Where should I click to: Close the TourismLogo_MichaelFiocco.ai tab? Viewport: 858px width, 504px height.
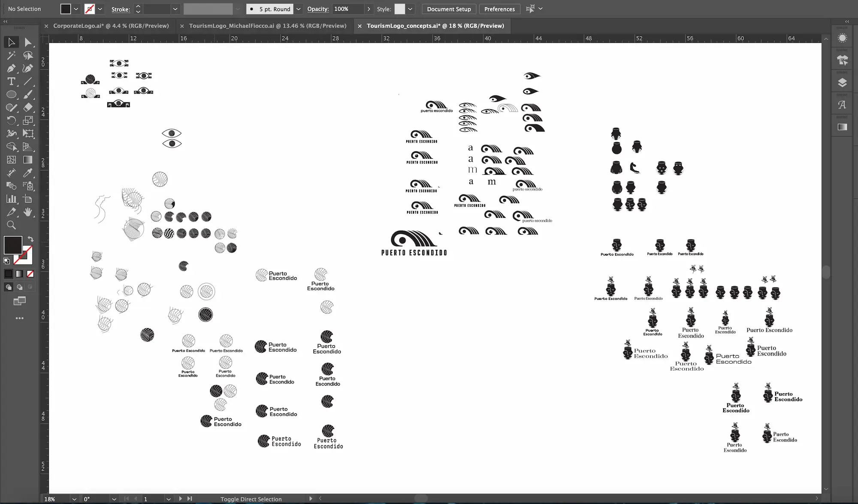[182, 26]
